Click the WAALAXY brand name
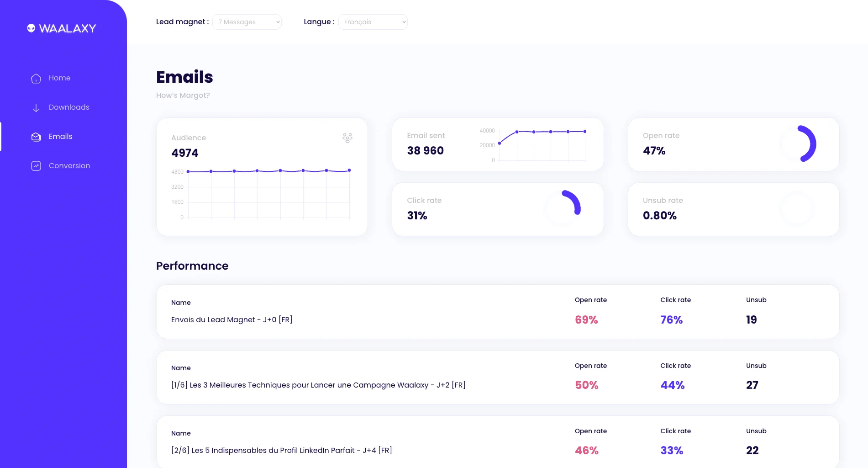The height and width of the screenshot is (468, 868). click(68, 28)
